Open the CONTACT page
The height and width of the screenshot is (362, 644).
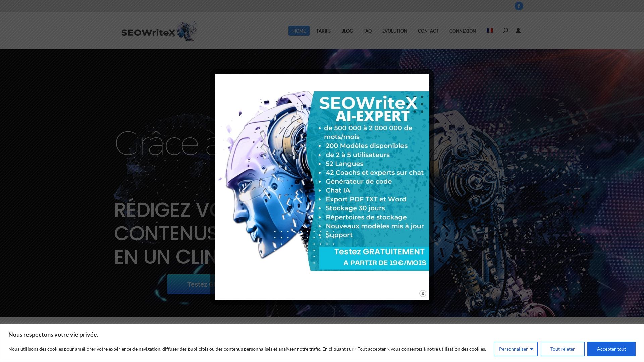(428, 31)
